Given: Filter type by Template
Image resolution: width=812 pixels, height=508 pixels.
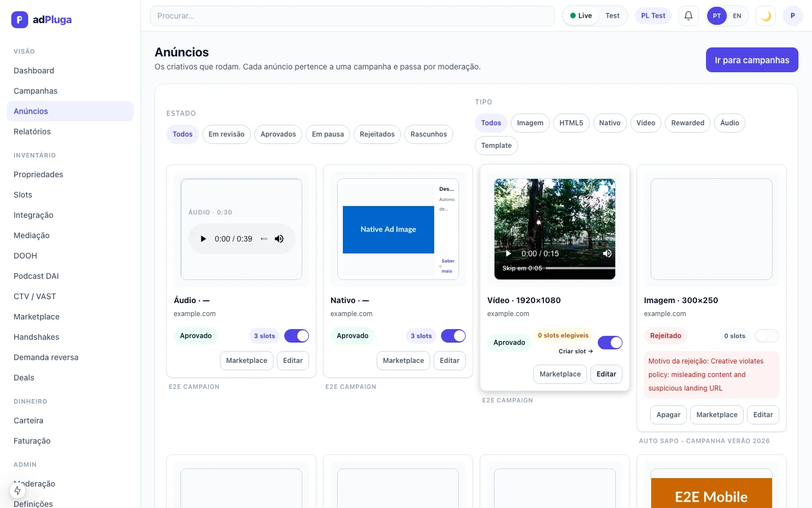Looking at the screenshot, I should coord(496,146).
